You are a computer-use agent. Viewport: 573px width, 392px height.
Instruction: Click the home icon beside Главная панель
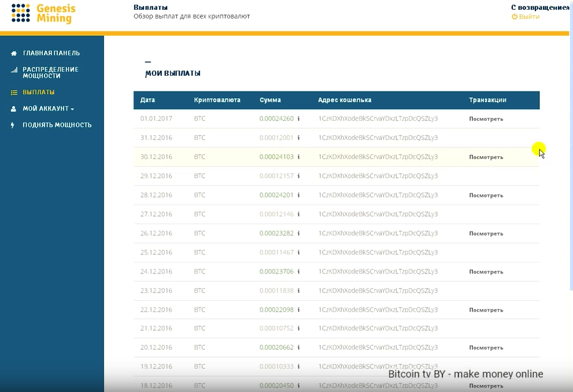(x=14, y=53)
